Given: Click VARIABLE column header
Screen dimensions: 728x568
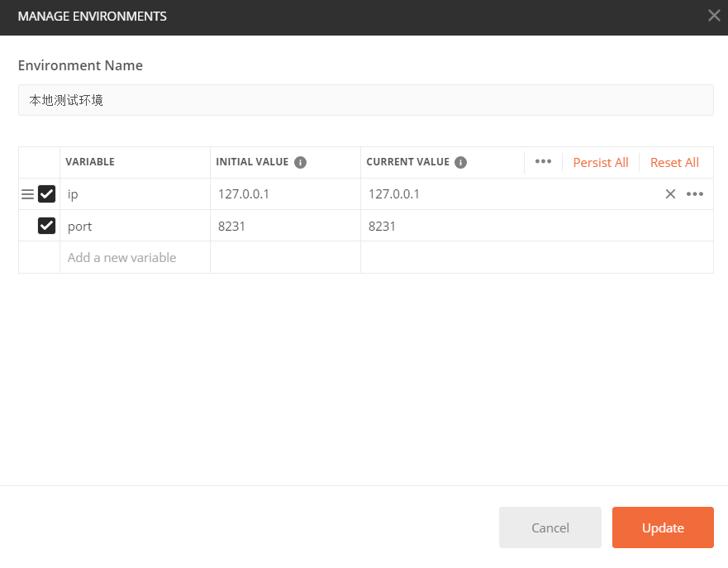Looking at the screenshot, I should click(90, 162).
